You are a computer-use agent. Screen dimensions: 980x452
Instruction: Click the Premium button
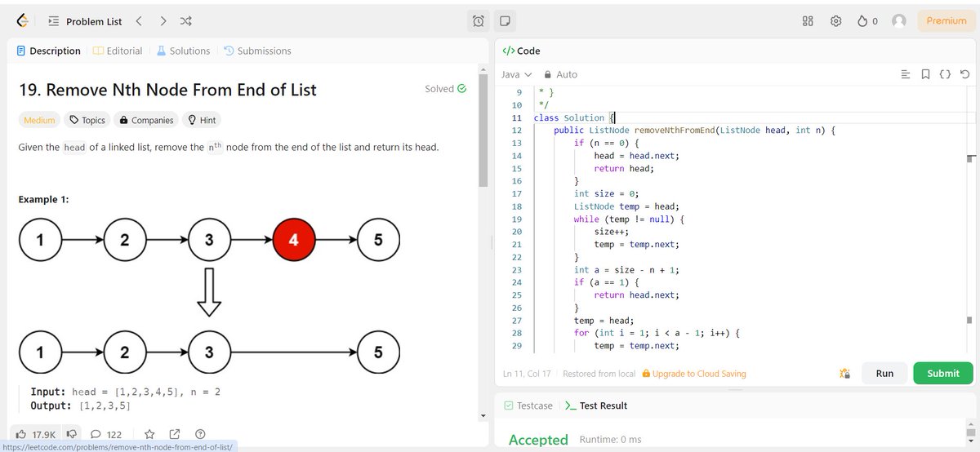[x=947, y=21]
